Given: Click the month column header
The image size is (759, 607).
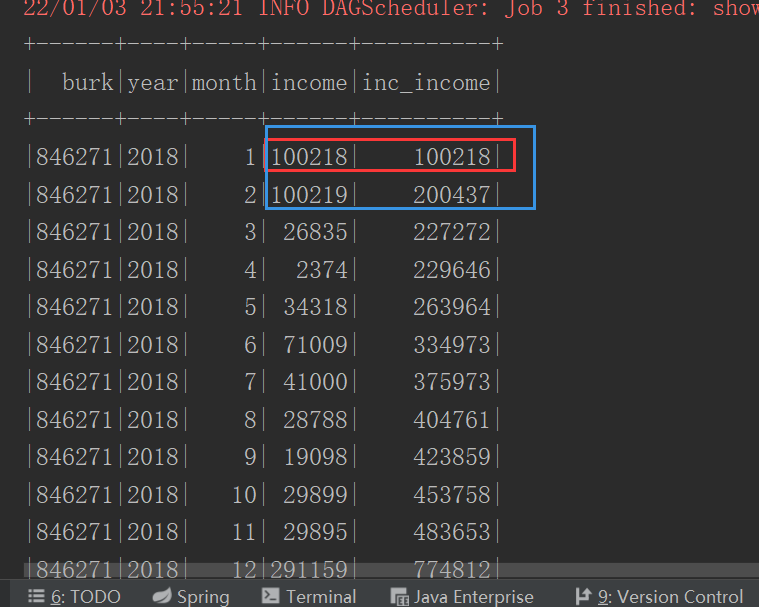Looking at the screenshot, I should tap(224, 82).
